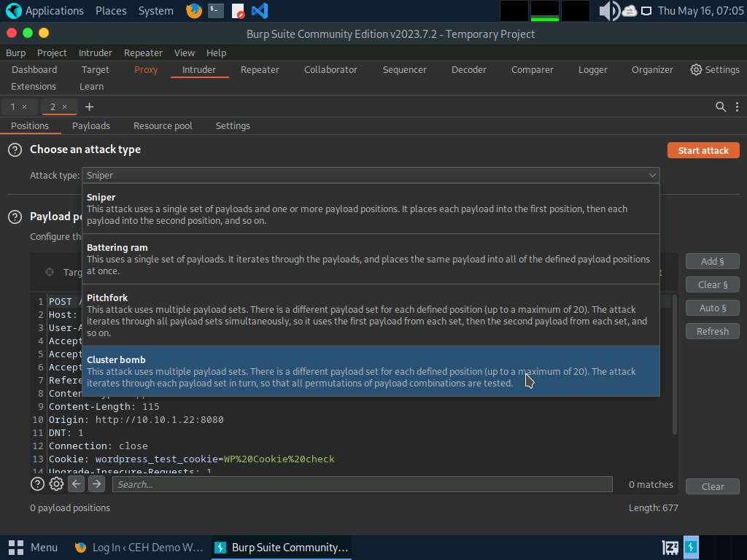747x560 pixels.
Task: Select the Cluster bomb attack type
Action: pos(371,371)
